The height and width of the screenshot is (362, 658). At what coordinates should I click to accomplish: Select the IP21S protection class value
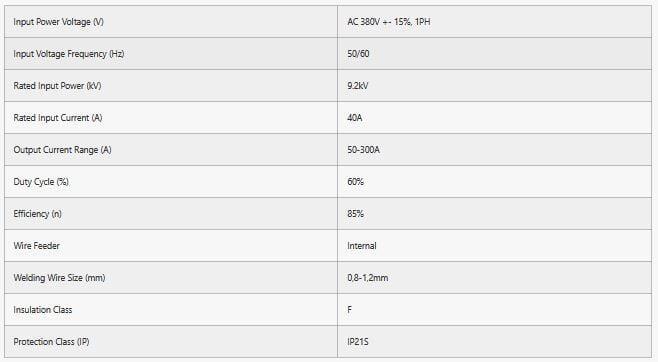[x=358, y=342]
